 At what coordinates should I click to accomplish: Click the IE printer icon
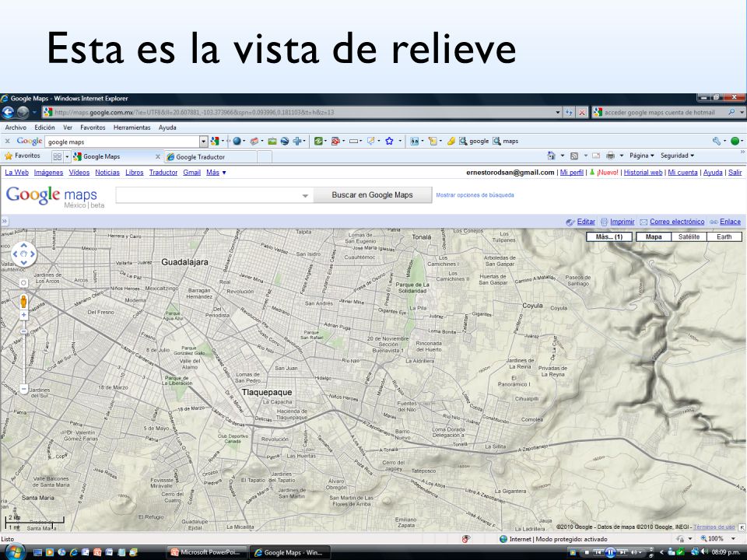point(610,156)
